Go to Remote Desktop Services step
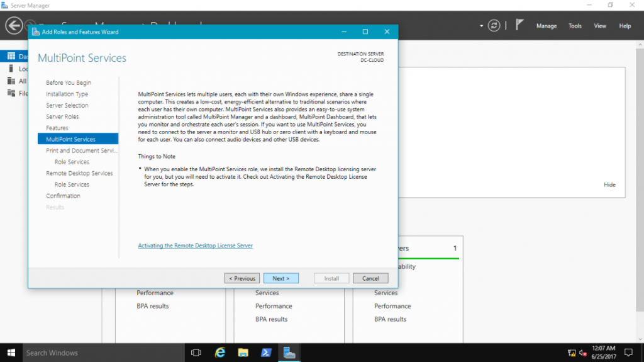 tap(79, 173)
